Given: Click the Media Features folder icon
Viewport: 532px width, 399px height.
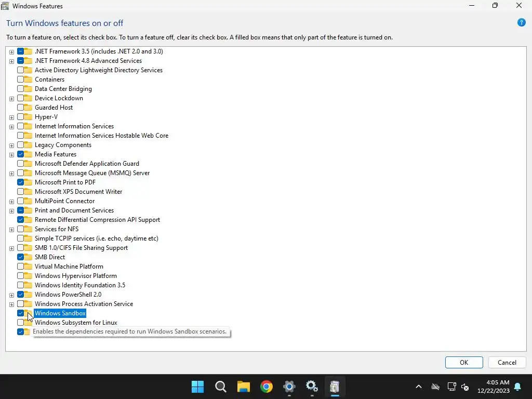Looking at the screenshot, I should pos(28,154).
